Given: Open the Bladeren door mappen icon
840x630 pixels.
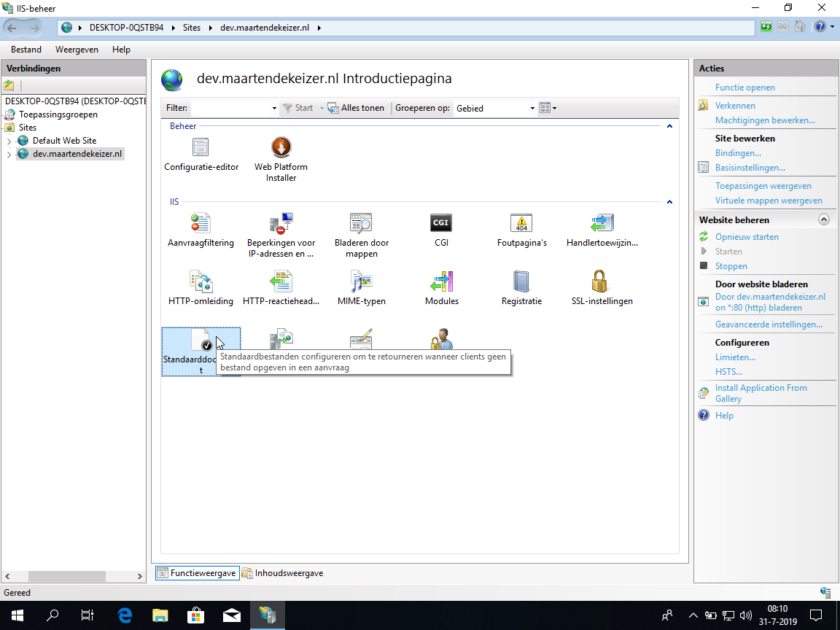Looking at the screenshot, I should click(361, 223).
